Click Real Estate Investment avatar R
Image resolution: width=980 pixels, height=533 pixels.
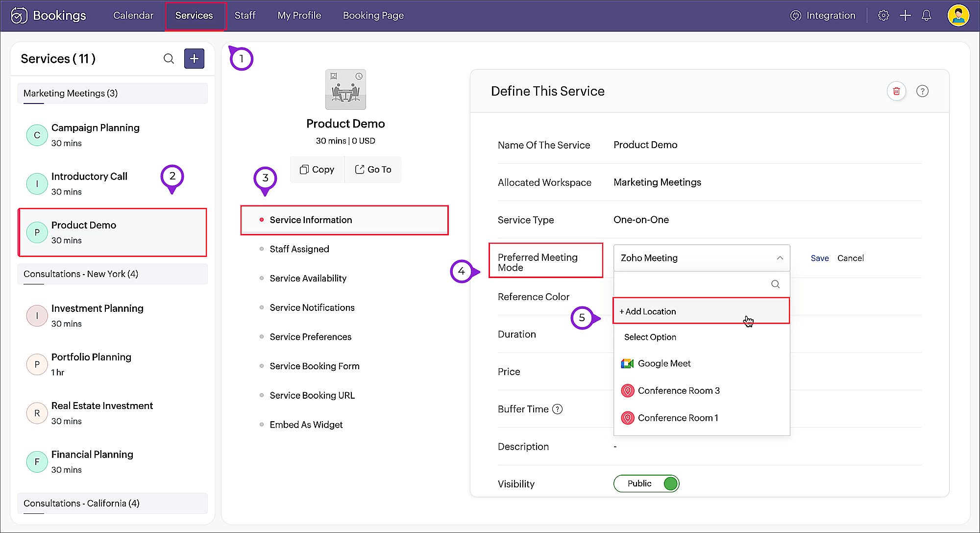(x=37, y=413)
